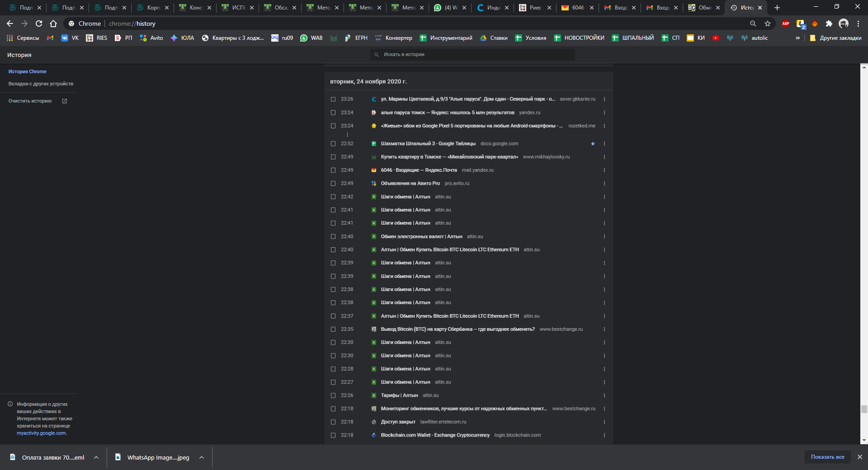Check the box for Тарифы | Алтын entry
The width and height of the screenshot is (868, 470).
click(333, 395)
